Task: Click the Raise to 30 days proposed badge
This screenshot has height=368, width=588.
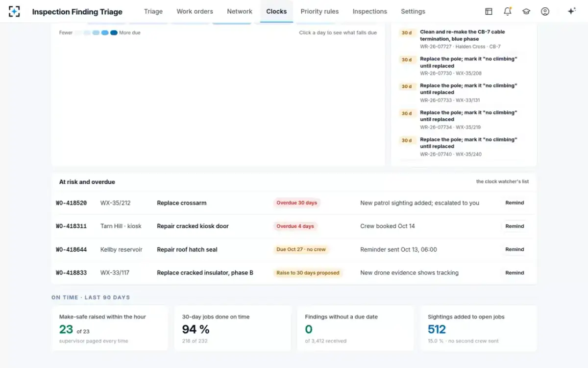Action: [x=308, y=273]
